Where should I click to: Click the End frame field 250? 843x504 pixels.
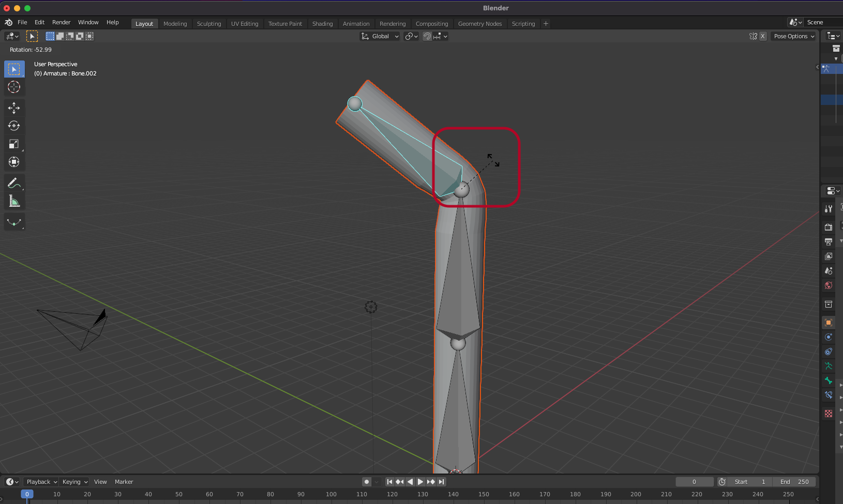click(x=794, y=482)
